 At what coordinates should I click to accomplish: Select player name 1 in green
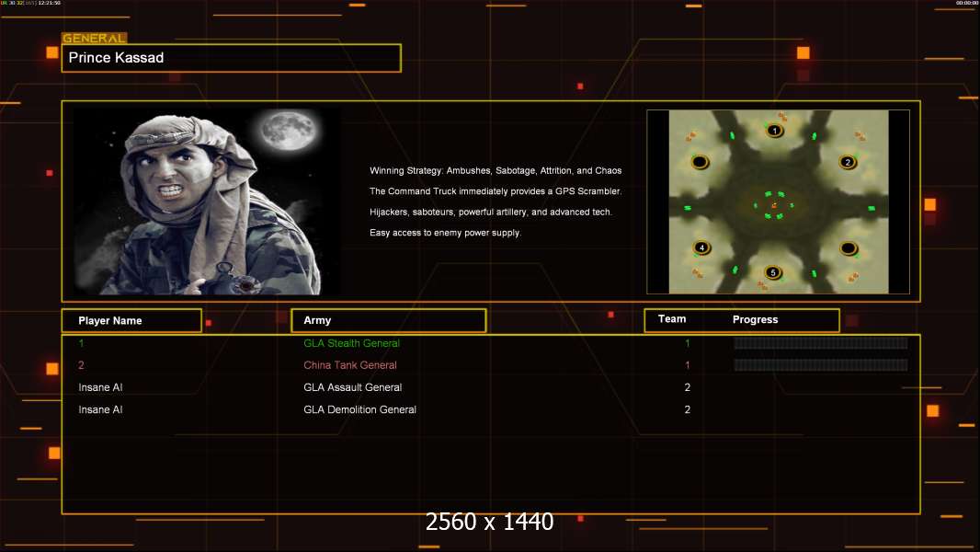81,343
